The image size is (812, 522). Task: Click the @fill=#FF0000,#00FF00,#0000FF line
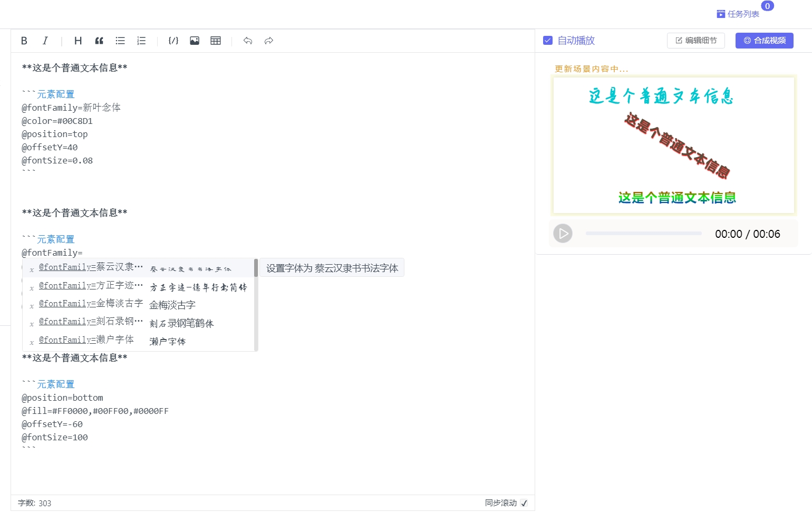[95, 411]
